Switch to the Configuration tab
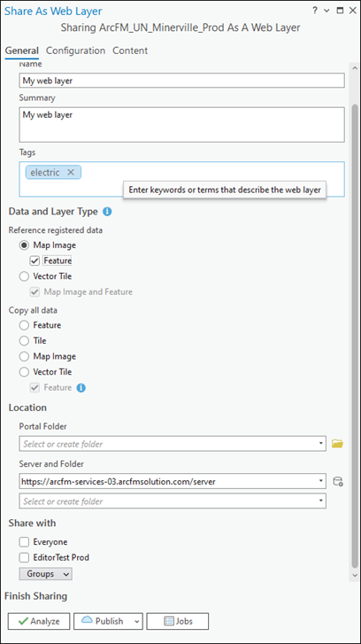The height and width of the screenshot is (644, 361). (75, 50)
